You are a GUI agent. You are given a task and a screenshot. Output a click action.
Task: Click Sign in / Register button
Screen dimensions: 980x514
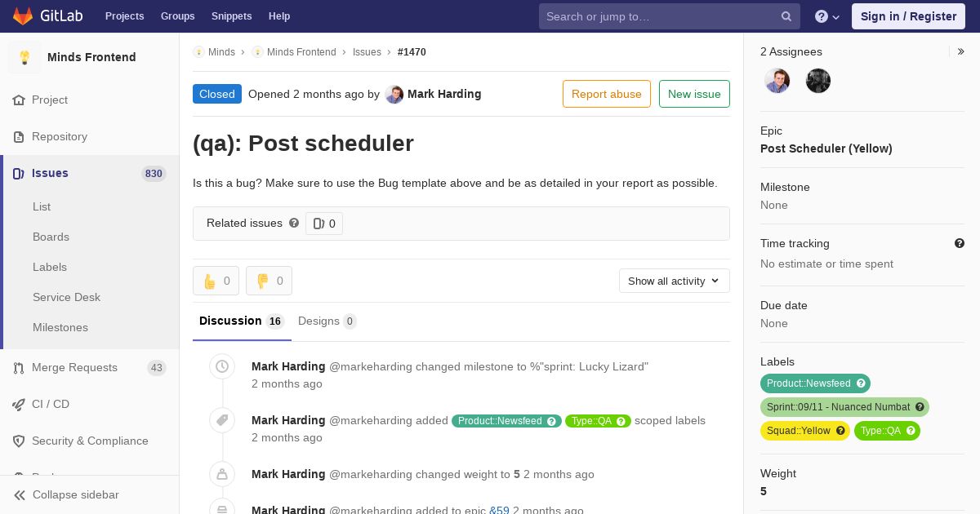coord(908,16)
